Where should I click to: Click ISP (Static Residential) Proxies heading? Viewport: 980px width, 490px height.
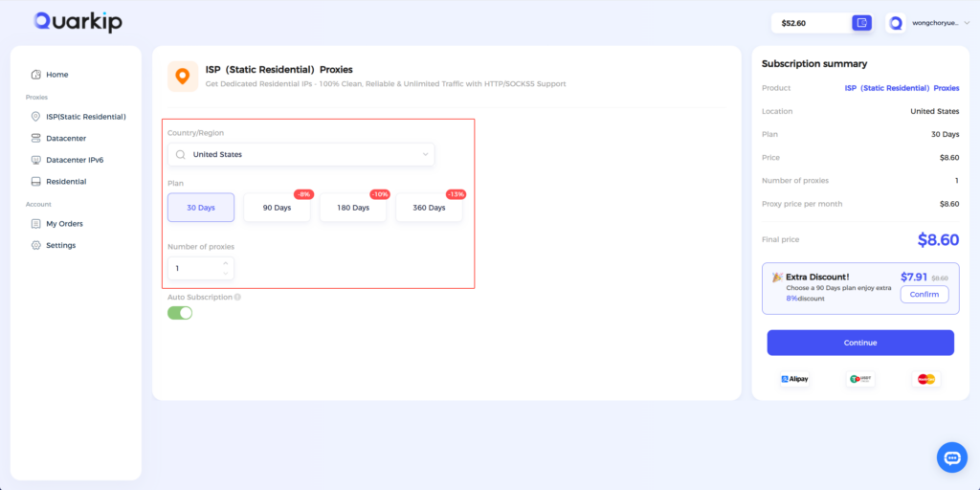tap(279, 69)
